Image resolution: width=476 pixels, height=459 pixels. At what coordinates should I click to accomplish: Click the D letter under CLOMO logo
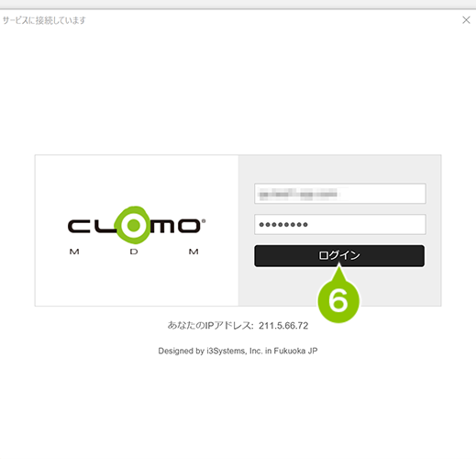134,252
